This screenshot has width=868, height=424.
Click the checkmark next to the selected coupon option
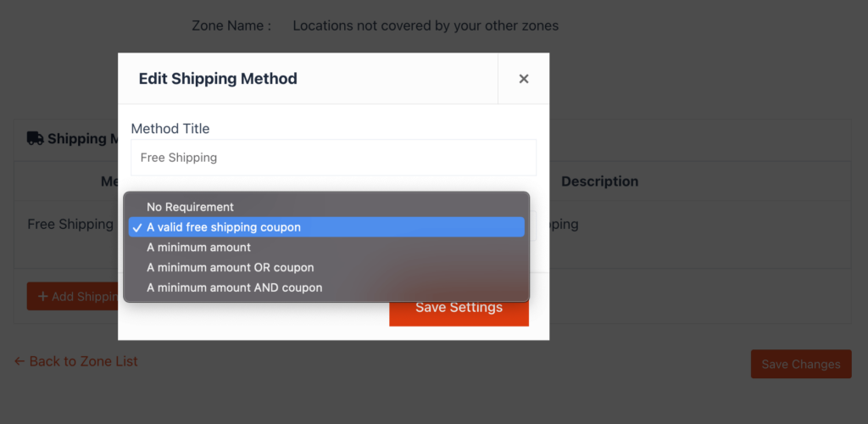click(x=137, y=227)
